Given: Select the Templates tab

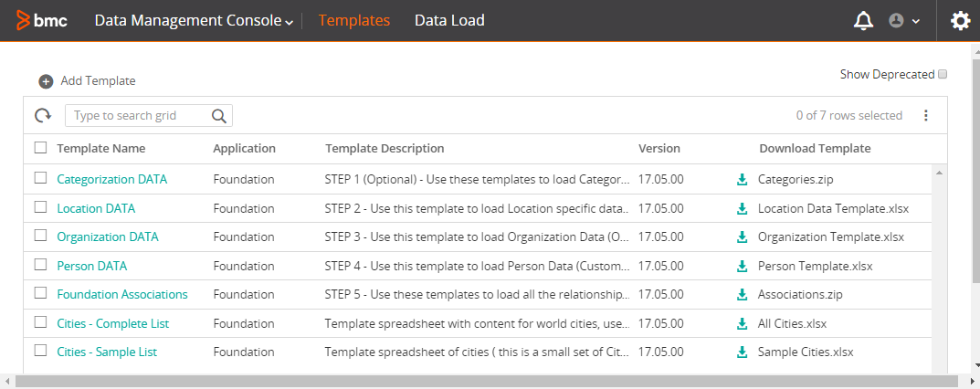Looking at the screenshot, I should (x=353, y=21).
